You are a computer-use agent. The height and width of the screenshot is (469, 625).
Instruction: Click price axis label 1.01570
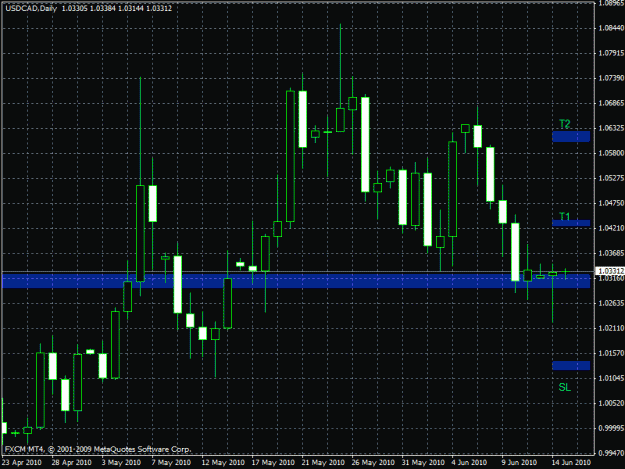click(611, 353)
